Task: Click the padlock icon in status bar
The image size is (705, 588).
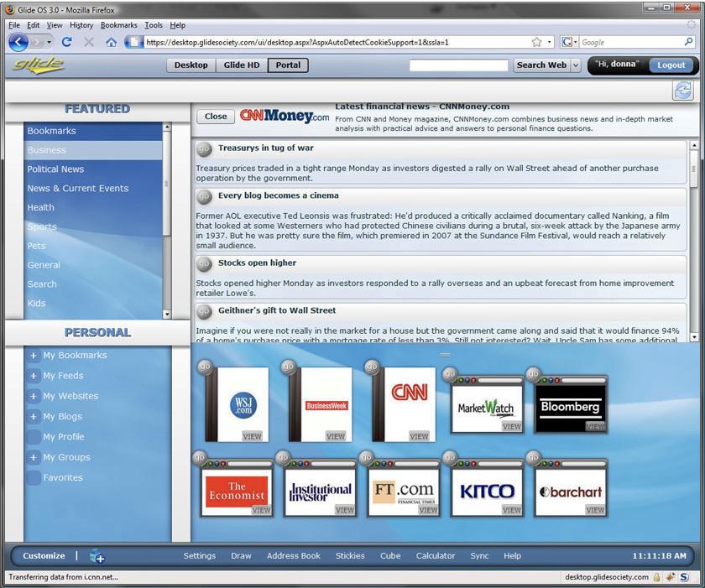Action: coord(657,577)
